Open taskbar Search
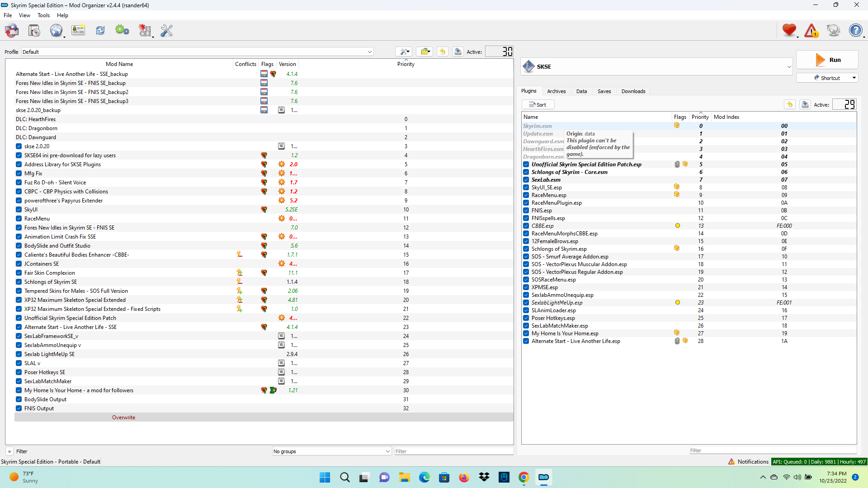The image size is (868, 488). click(x=345, y=477)
